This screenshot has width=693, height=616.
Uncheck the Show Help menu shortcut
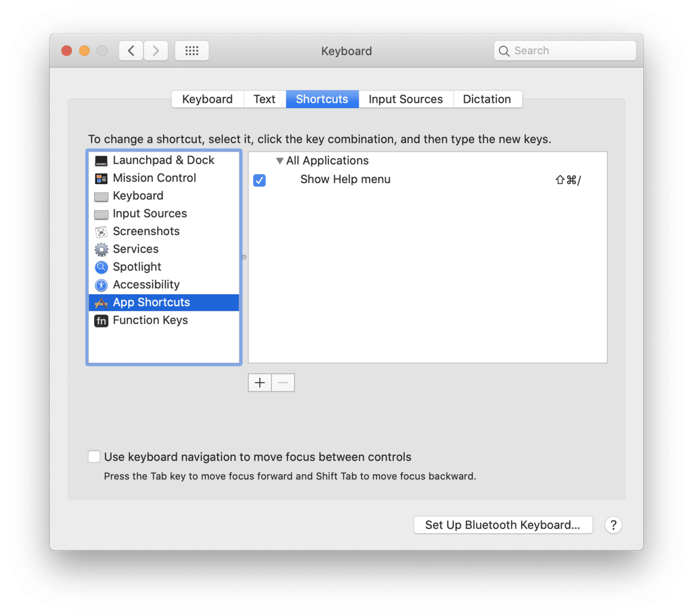259,180
